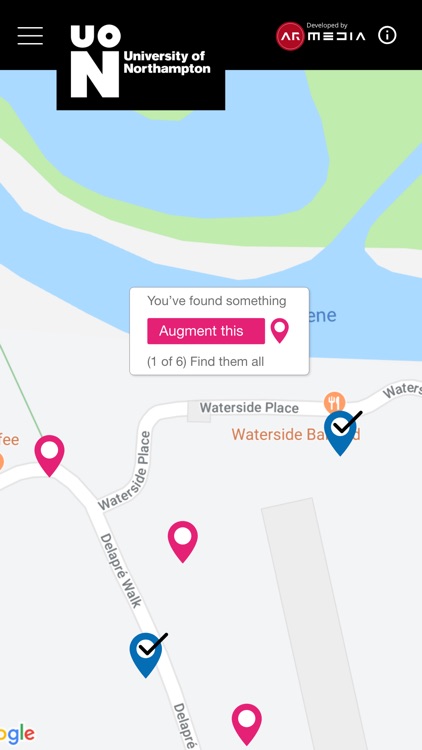This screenshot has height=750, width=422.
Task: Tap the info circle icon
Action: click(x=387, y=35)
